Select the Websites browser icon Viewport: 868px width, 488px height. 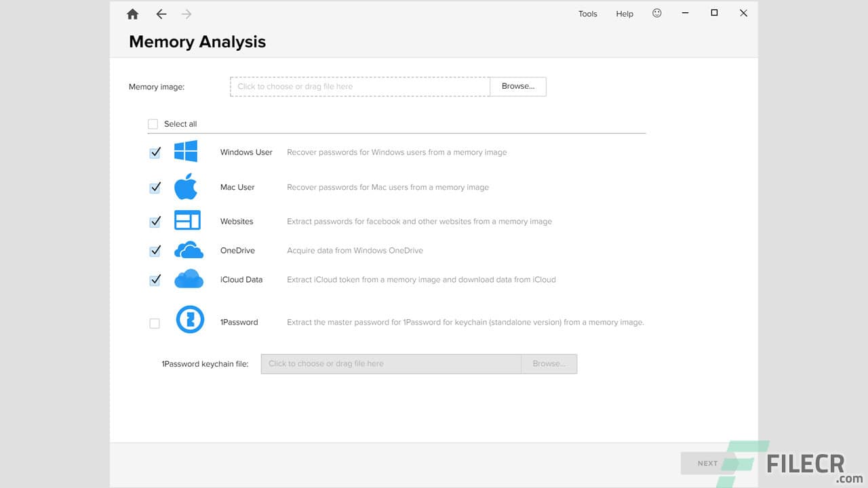point(187,220)
